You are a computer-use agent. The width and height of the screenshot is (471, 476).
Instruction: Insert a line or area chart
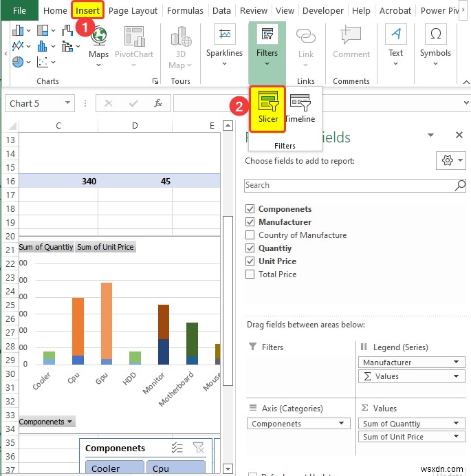(21, 46)
